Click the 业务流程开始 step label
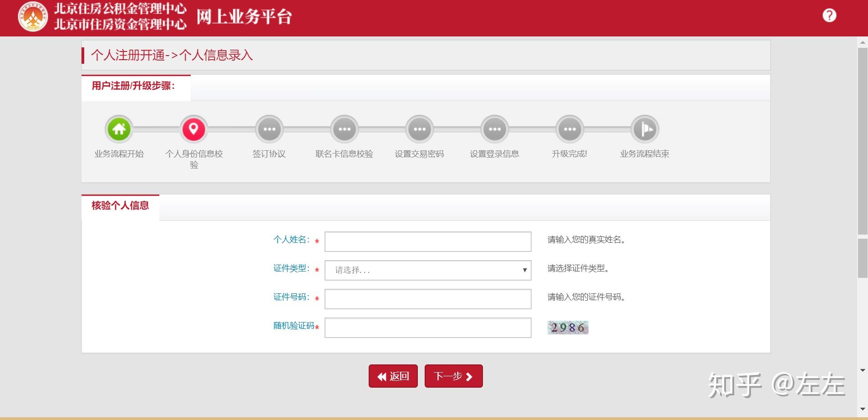Viewport: 868px width, 420px height. pos(119,154)
